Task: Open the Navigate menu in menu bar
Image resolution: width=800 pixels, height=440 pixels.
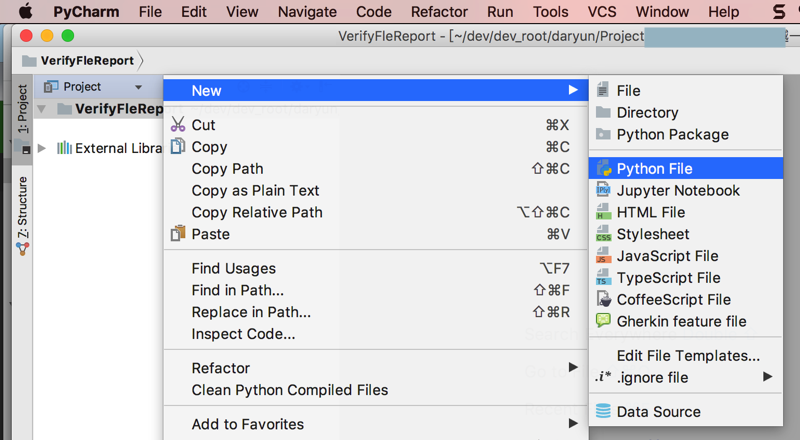Action: 307,12
